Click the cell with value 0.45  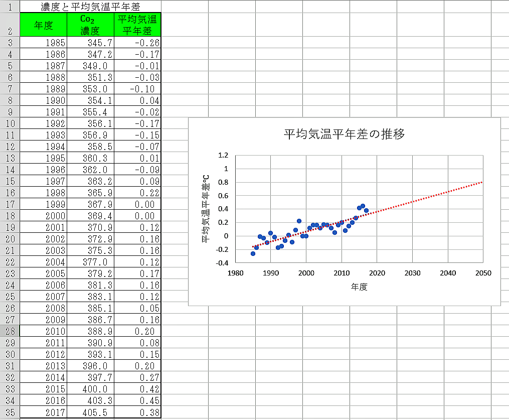coord(137,401)
